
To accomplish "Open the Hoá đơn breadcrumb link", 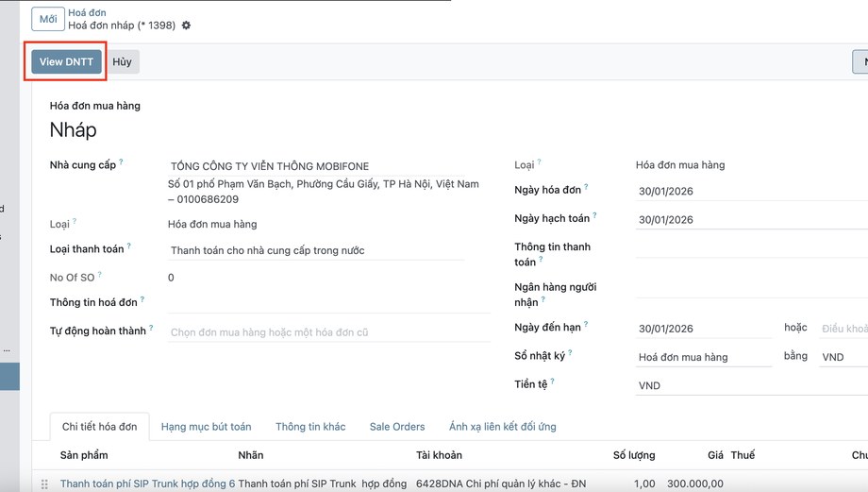I will point(87,12).
